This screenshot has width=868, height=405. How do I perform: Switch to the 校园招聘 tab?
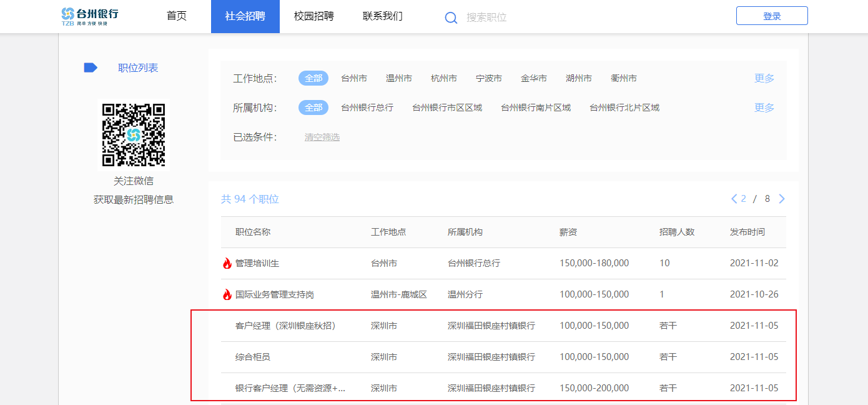click(314, 16)
